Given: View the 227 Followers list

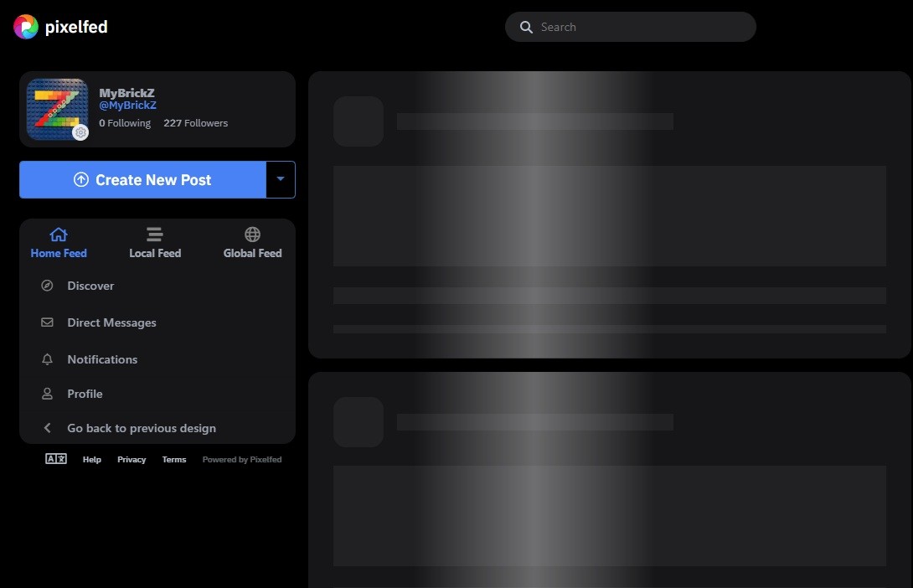Looking at the screenshot, I should click(x=195, y=123).
